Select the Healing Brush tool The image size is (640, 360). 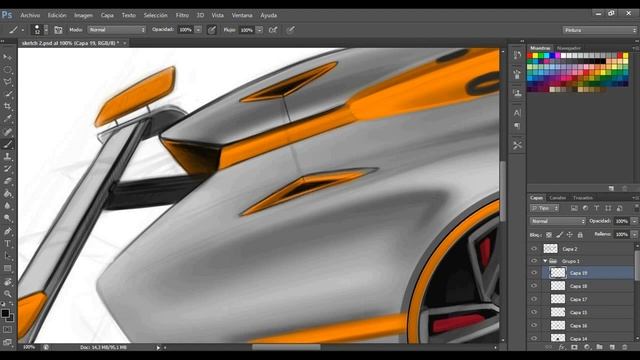[x=7, y=131]
